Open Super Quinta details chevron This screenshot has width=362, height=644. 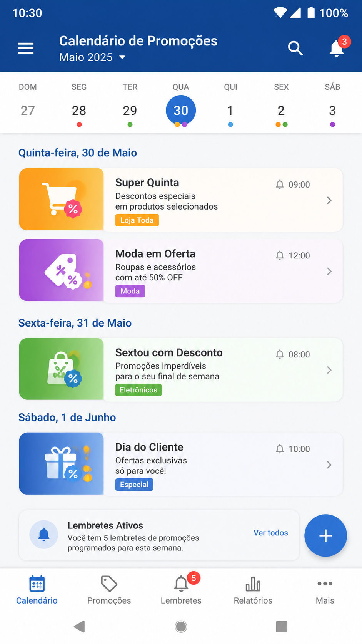(x=329, y=200)
